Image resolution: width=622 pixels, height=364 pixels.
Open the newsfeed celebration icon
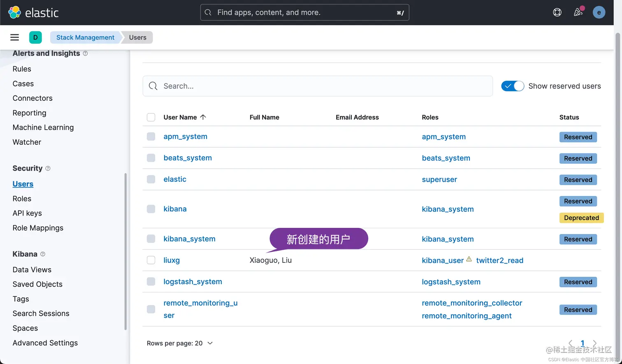pyautogui.click(x=578, y=12)
